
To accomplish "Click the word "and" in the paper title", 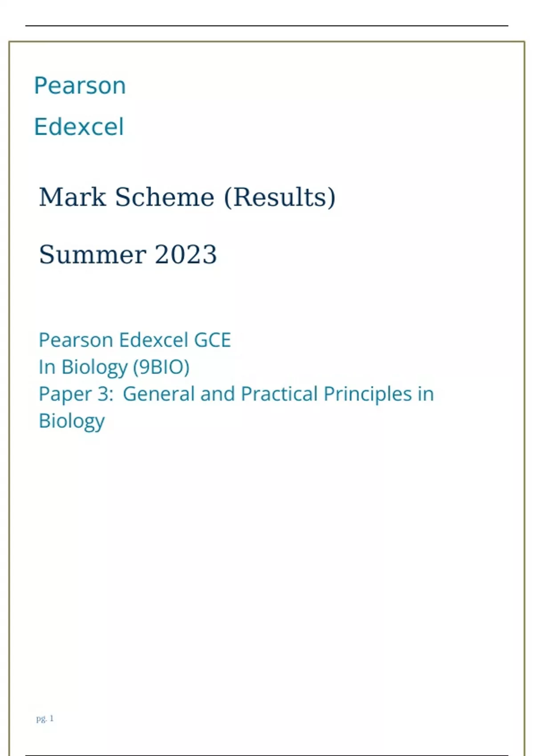I will [218, 394].
